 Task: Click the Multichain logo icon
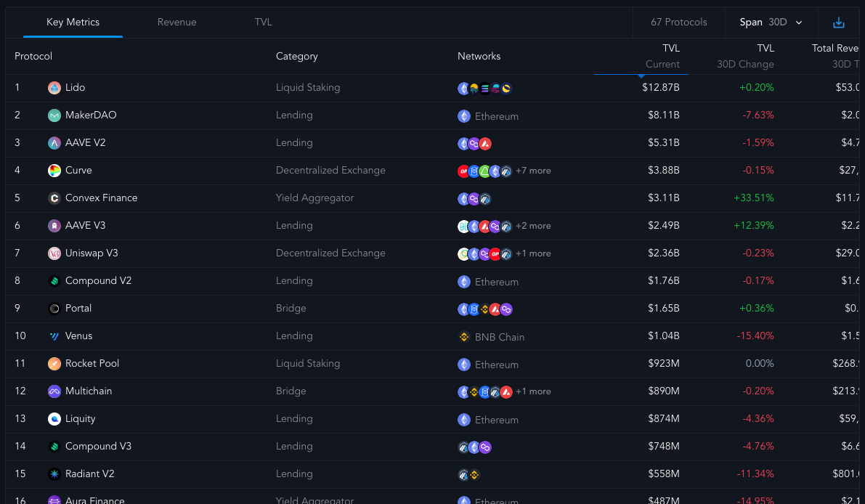point(54,391)
